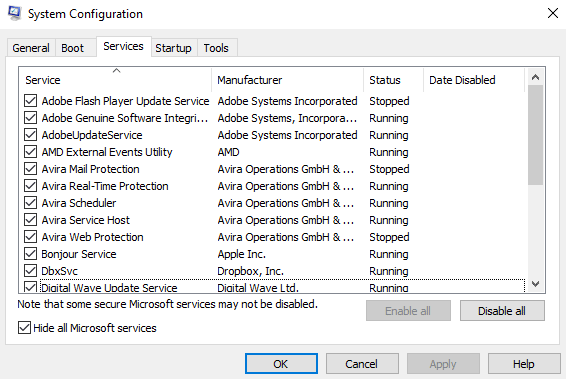Open Help for System Configuration
This screenshot has height=379, width=566.
coord(524,364)
